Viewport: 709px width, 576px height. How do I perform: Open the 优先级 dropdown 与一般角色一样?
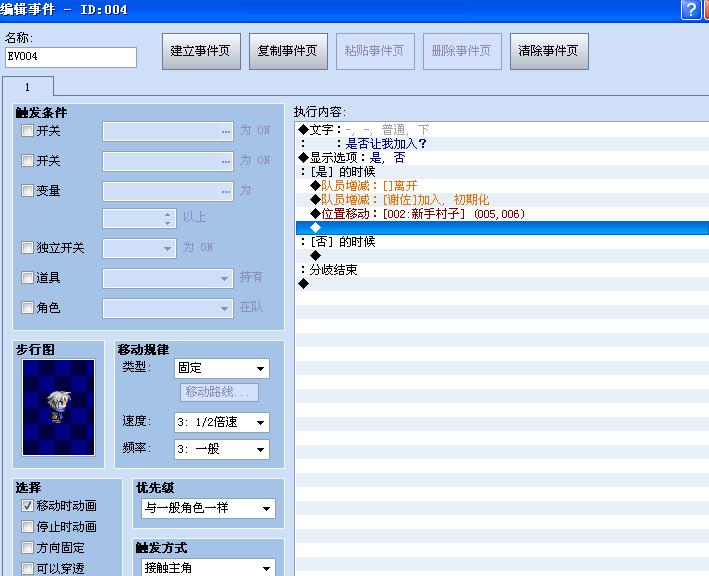click(208, 509)
